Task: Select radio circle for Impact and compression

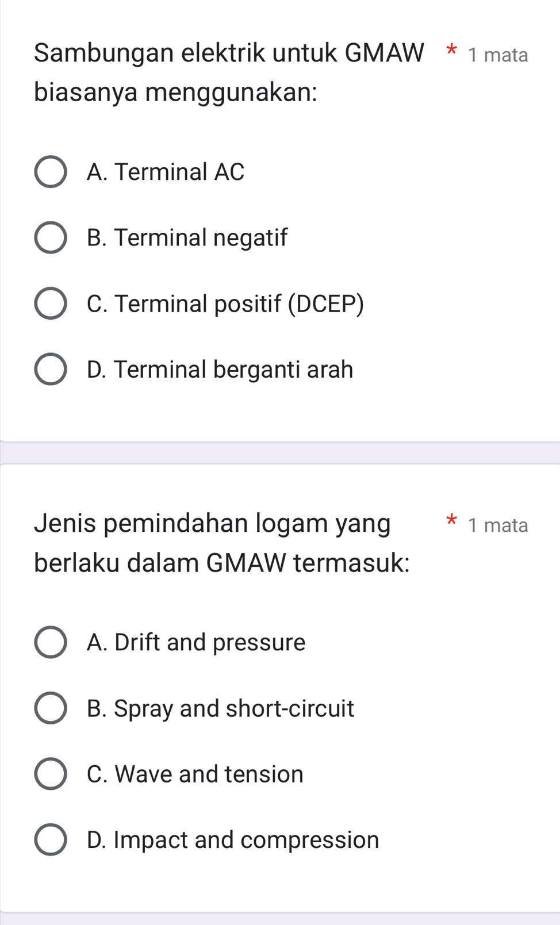Action: 51,840
